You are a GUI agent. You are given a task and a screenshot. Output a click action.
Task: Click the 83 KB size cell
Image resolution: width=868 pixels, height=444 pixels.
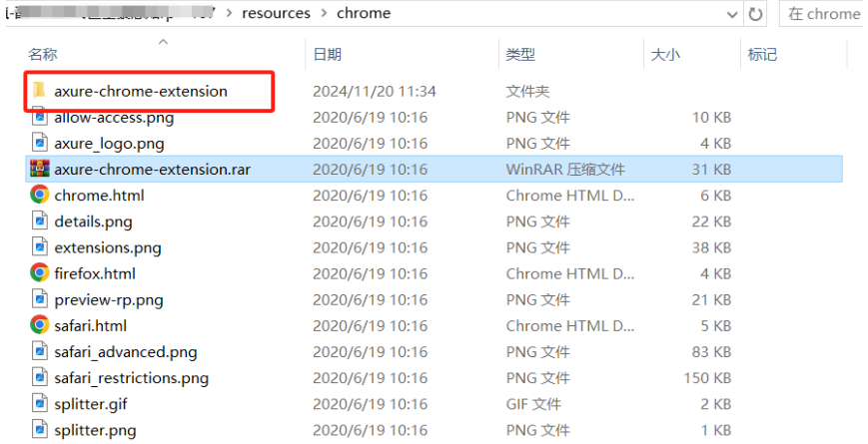(x=711, y=352)
